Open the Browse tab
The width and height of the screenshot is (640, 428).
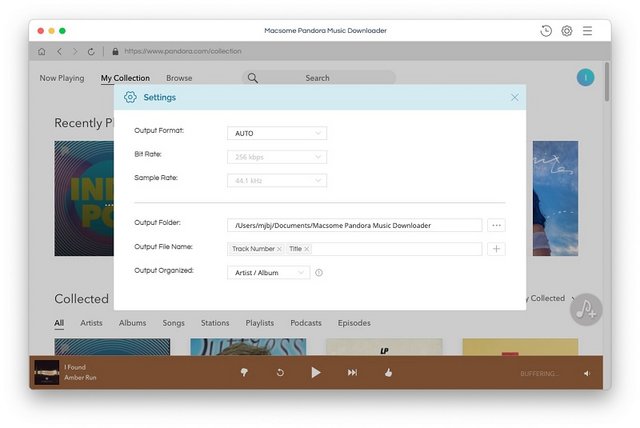point(179,78)
